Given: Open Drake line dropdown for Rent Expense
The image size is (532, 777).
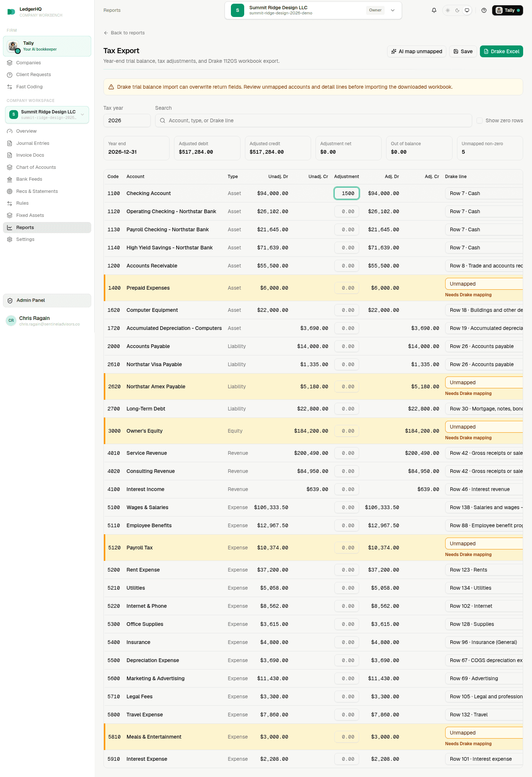Looking at the screenshot, I should (484, 570).
